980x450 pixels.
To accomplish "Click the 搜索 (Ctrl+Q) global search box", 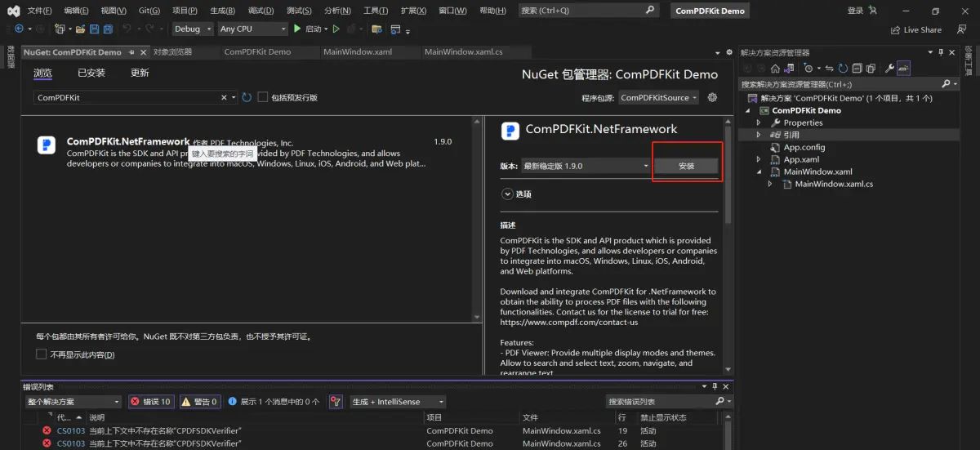I will (588, 11).
